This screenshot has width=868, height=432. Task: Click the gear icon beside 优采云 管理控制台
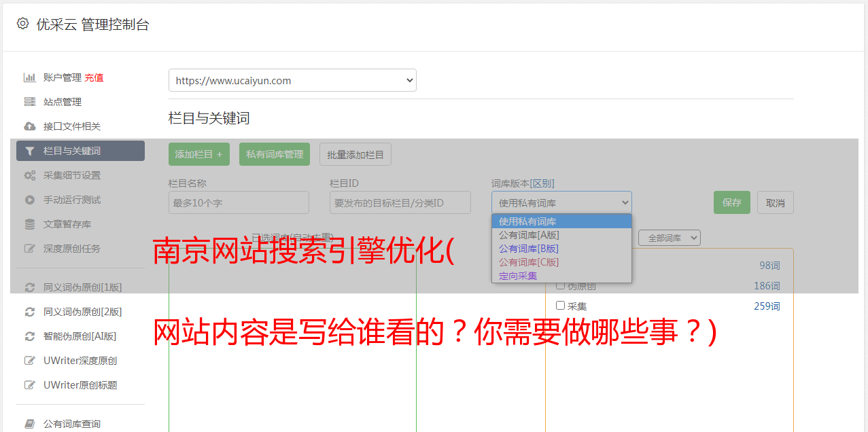pos(22,24)
